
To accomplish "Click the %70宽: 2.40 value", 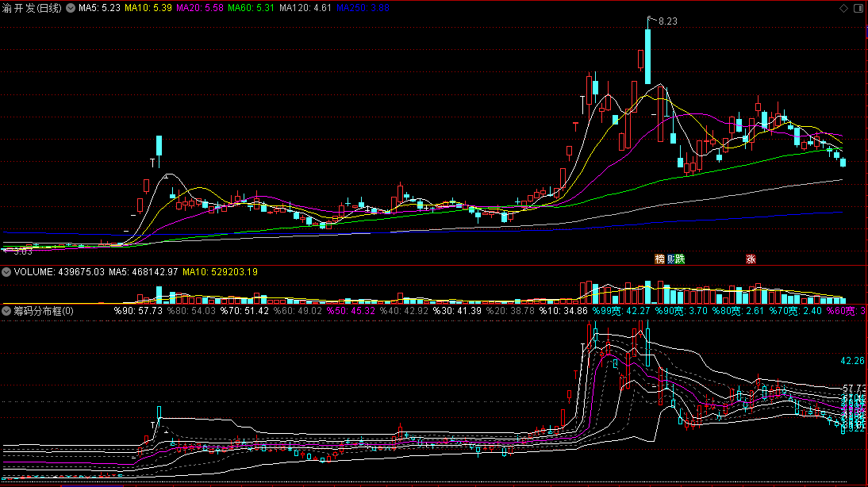I will pyautogui.click(x=796, y=311).
